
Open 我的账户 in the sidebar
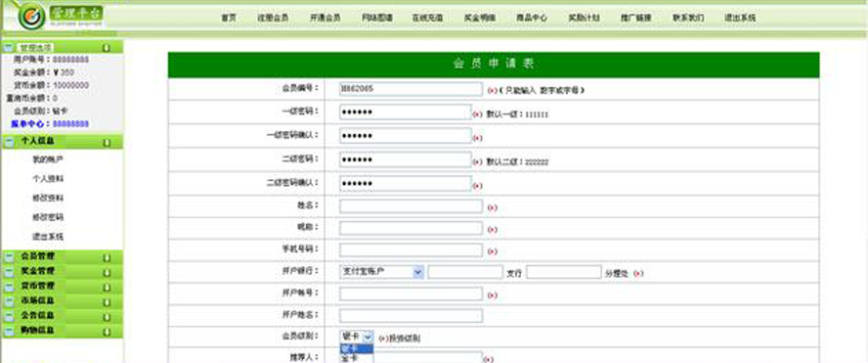coord(48,159)
